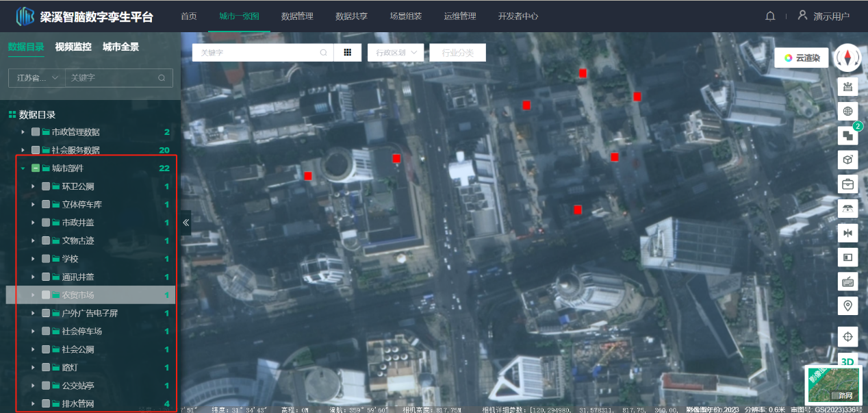Viewport: 868px width, 413px height.
Task: Open the 数据管理 menu
Action: 297,16
